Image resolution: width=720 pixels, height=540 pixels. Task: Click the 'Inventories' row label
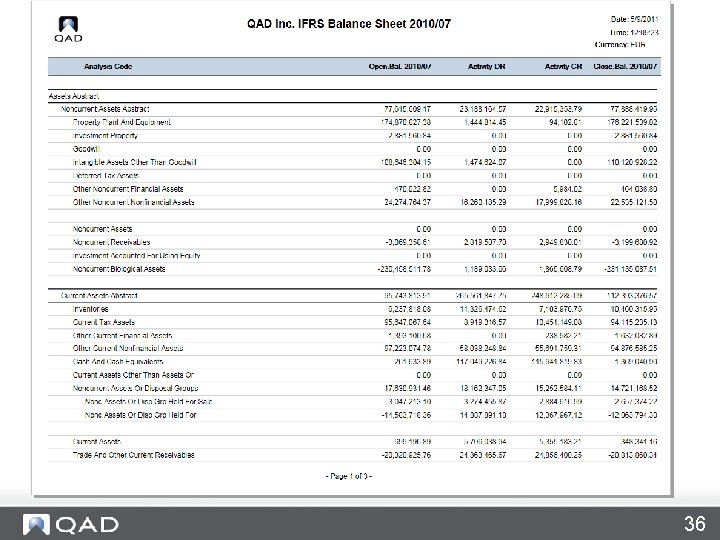[90, 309]
